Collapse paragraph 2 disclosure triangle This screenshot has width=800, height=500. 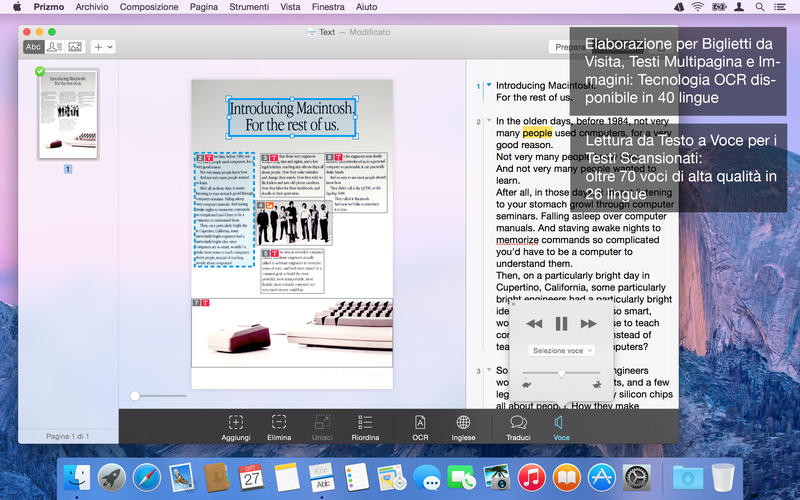[x=489, y=121]
